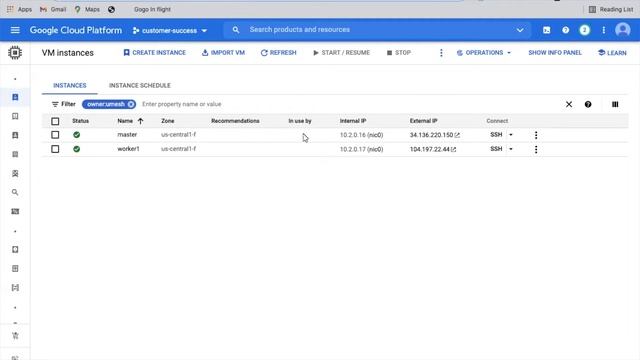The height and width of the screenshot is (360, 640).
Task: Open the more actions menu for worker1 row
Action: (536, 149)
